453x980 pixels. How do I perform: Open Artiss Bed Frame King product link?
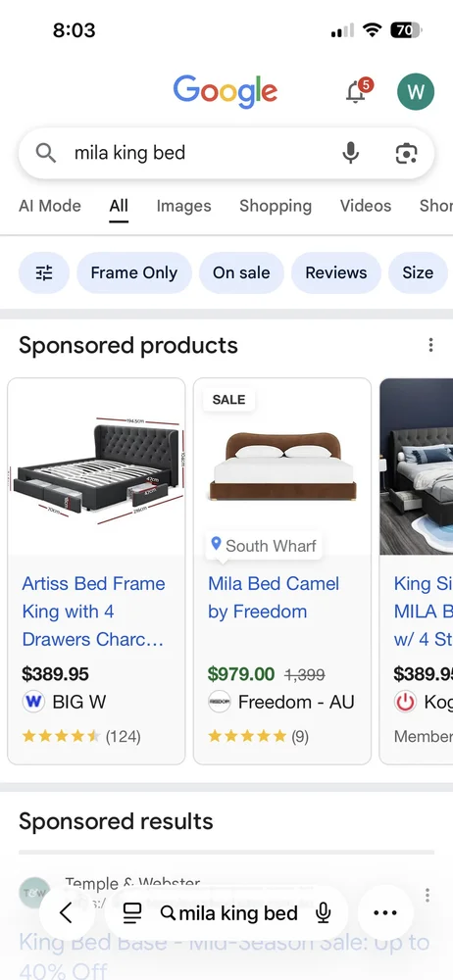point(94,612)
